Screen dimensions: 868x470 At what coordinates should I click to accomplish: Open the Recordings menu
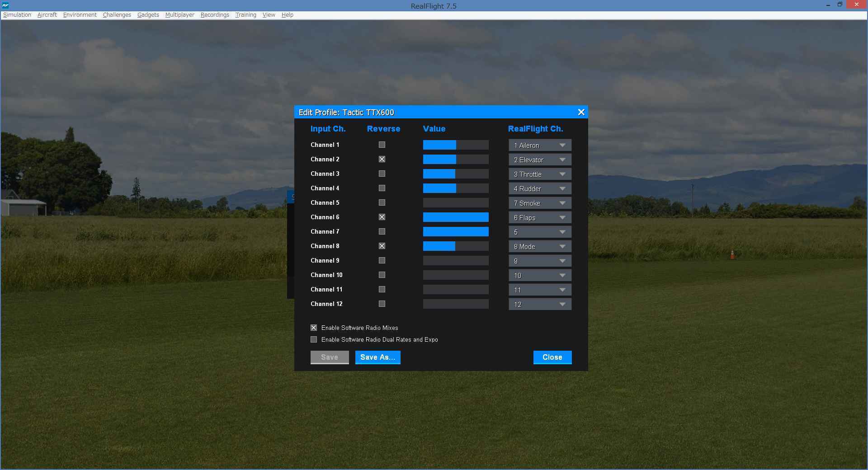coord(215,15)
